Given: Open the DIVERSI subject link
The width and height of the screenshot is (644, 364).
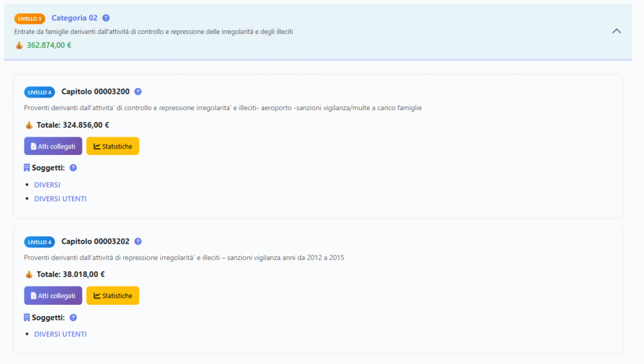Looking at the screenshot, I should pos(47,185).
